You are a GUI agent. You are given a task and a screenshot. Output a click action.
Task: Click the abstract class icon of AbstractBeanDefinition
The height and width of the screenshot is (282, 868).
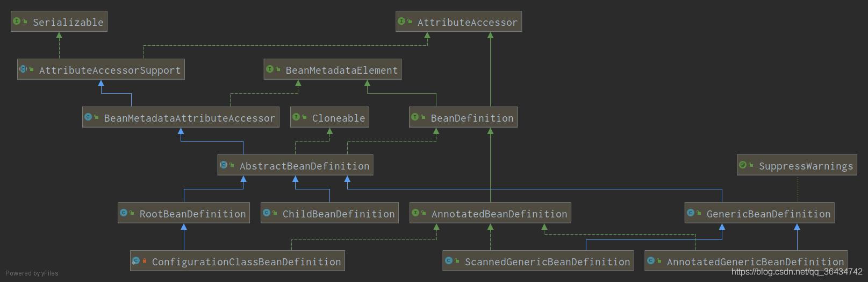tap(224, 165)
